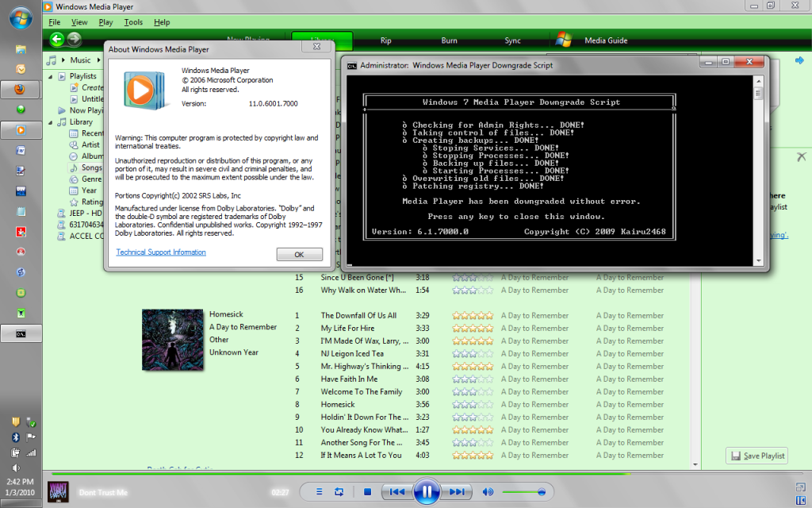The width and height of the screenshot is (812, 508).
Task: Click the Windows Start orb
Action: coord(21,20)
